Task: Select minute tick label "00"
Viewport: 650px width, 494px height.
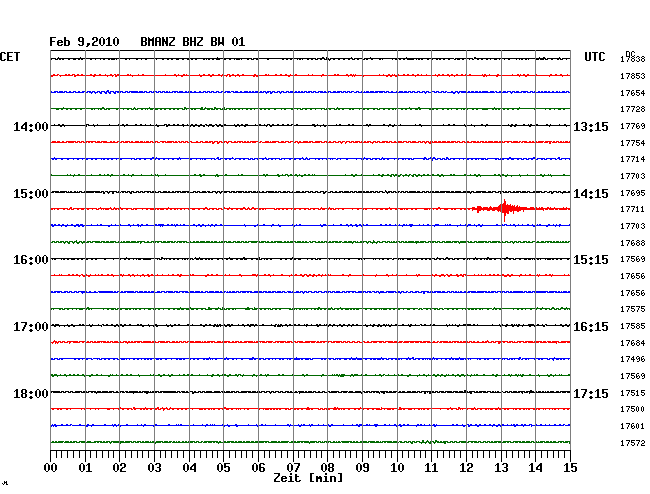Action: 51,468
